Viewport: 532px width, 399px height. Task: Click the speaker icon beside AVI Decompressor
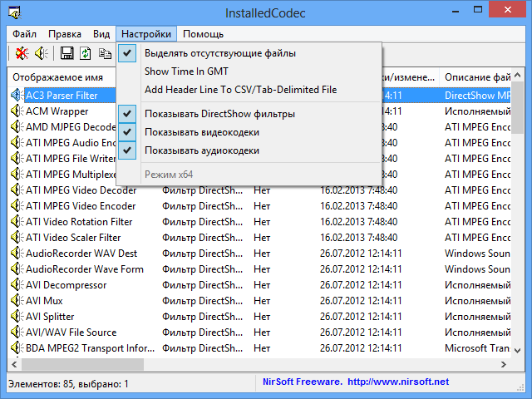(17, 284)
